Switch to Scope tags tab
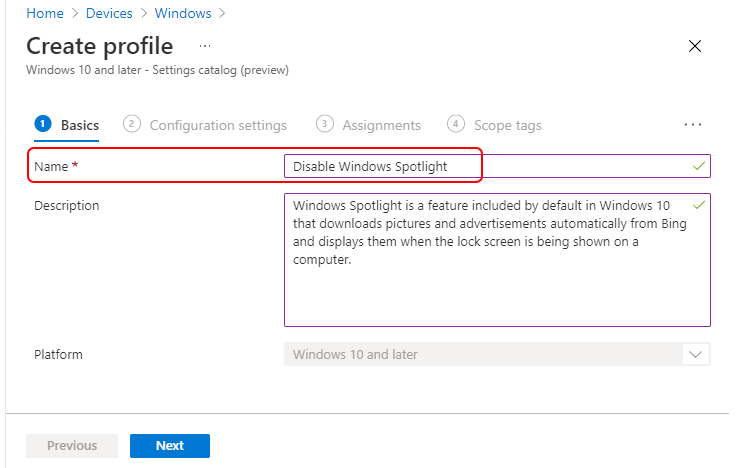The width and height of the screenshot is (736, 468). [494, 125]
